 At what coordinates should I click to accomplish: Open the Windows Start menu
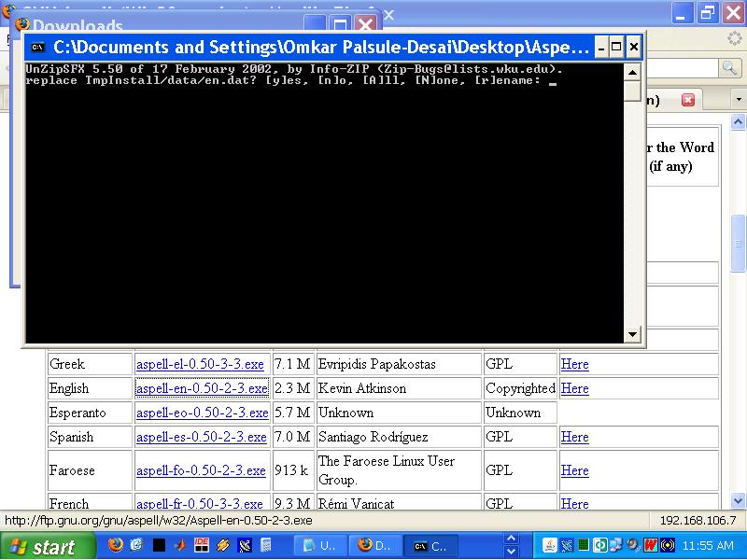[48, 546]
